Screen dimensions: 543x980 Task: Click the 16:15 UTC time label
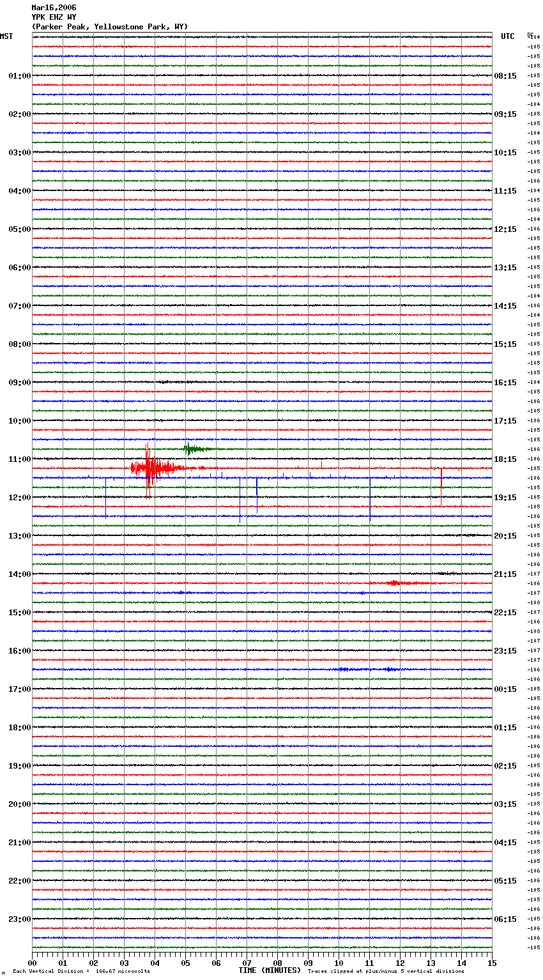coord(505,383)
